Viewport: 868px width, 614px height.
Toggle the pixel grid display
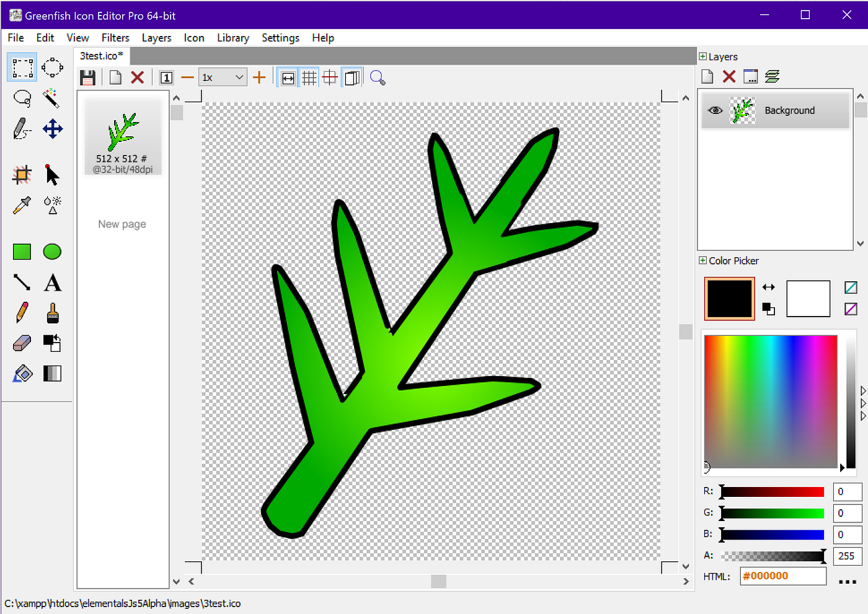(x=309, y=77)
